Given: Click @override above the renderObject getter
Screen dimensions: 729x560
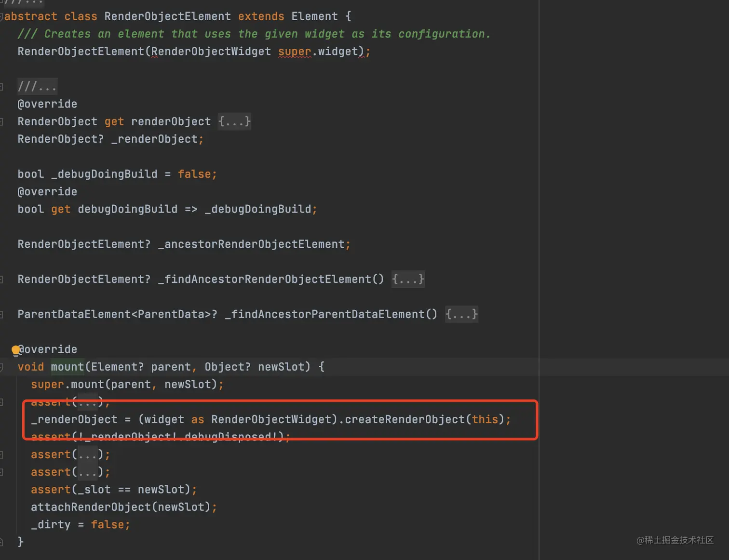Looking at the screenshot, I should click(x=47, y=104).
